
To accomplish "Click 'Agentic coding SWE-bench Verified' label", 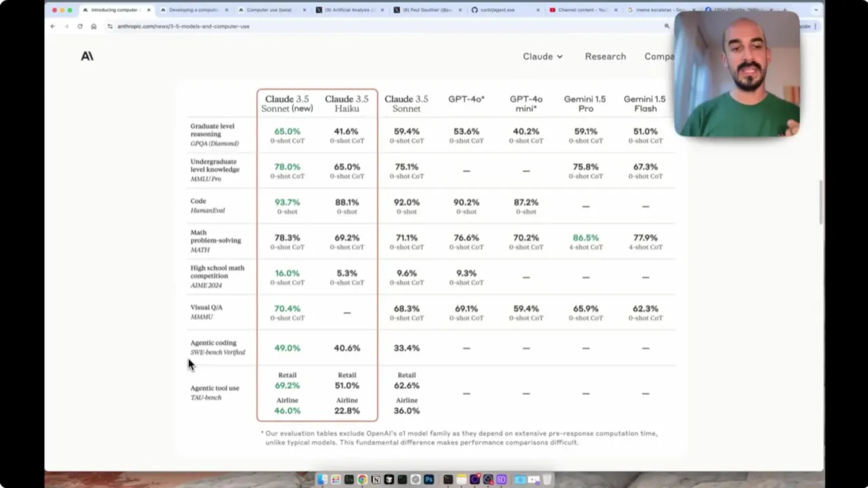I will point(217,347).
